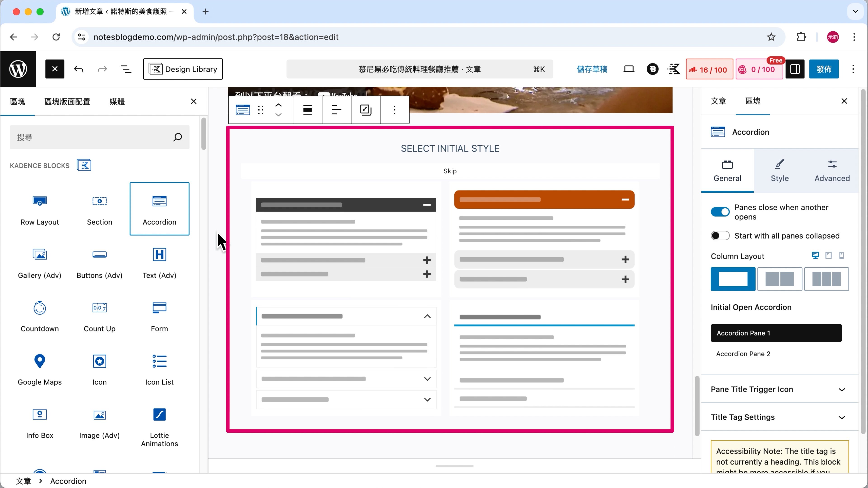868x488 pixels.
Task: Pick the orange accordion style preview
Action: coord(544,239)
